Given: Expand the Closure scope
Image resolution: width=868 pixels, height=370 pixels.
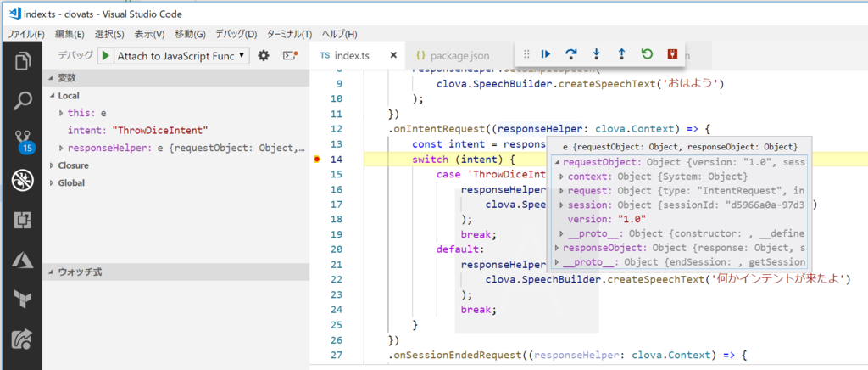Looking at the screenshot, I should click(51, 165).
